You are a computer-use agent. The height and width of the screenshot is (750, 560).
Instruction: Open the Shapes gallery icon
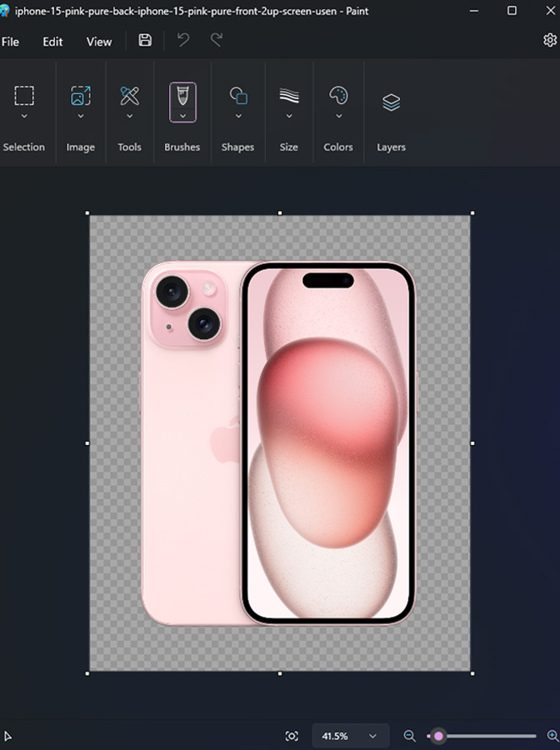coord(238,96)
